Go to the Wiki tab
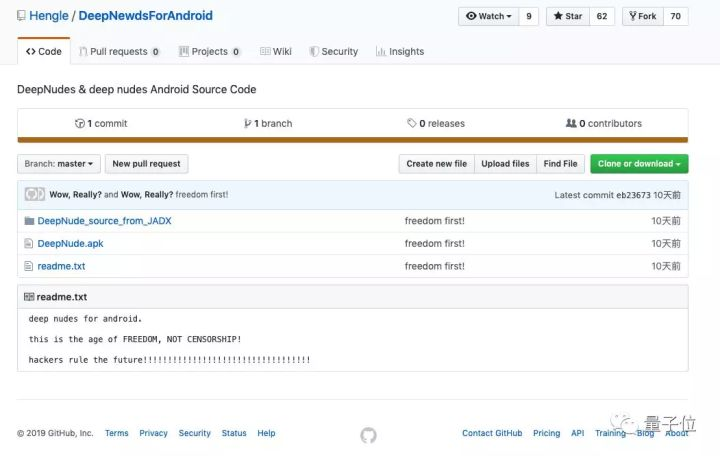The width and height of the screenshot is (720, 456). coord(275,52)
